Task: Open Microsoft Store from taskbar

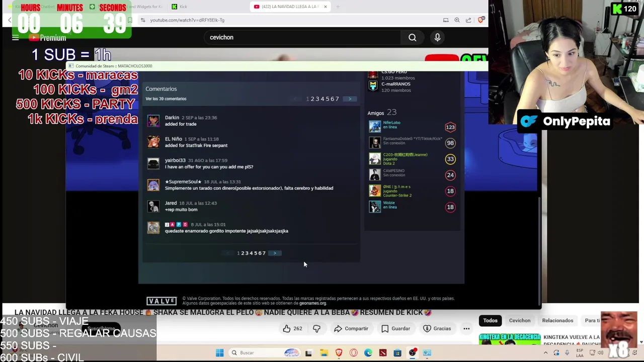Action: tap(397, 352)
